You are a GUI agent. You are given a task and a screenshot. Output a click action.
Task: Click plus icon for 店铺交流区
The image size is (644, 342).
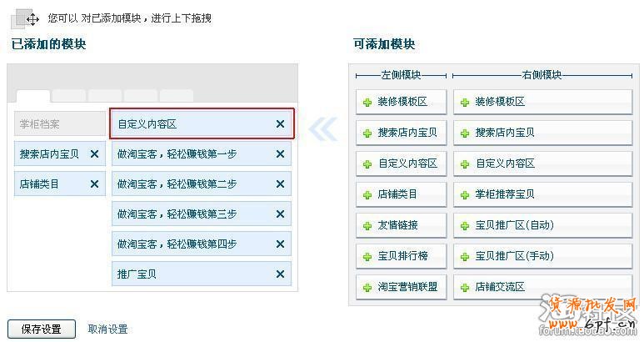[465, 287]
